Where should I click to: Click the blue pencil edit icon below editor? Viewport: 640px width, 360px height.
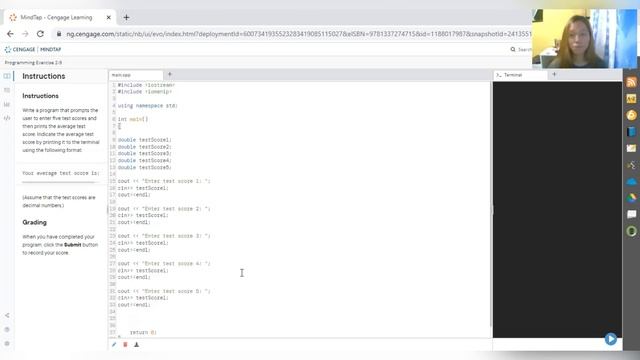(114, 344)
